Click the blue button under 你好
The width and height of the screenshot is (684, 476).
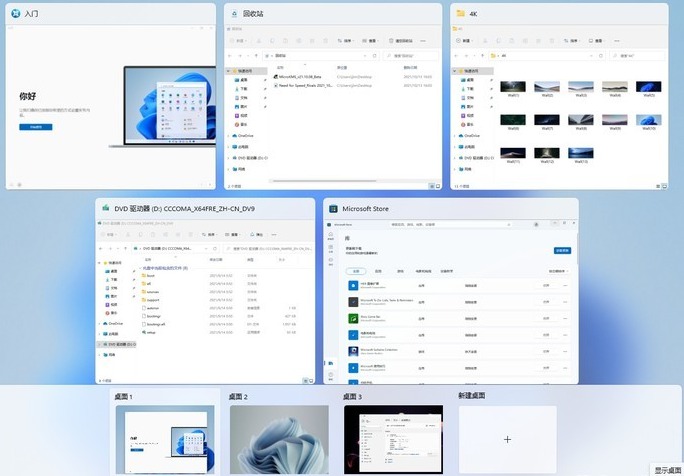click(36, 127)
